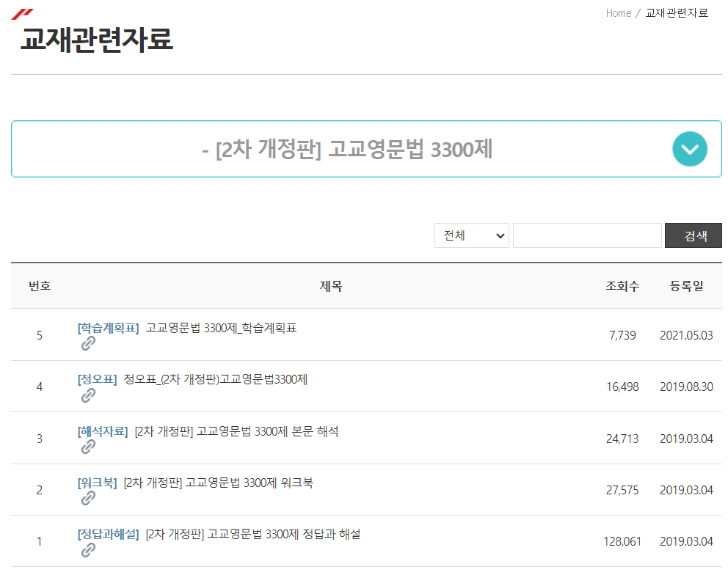Click attachment link icon for 워크북 row
Image resolution: width=728 pixels, height=586 pixels.
click(88, 498)
